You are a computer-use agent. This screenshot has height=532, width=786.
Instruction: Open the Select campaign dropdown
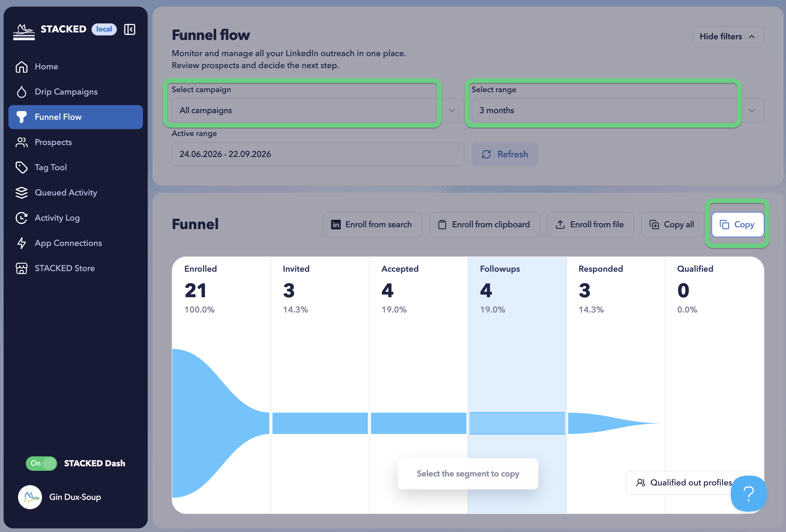tap(318, 110)
